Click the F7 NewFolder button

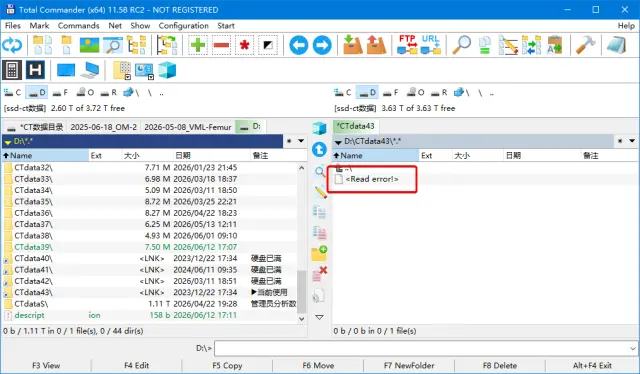(x=409, y=365)
